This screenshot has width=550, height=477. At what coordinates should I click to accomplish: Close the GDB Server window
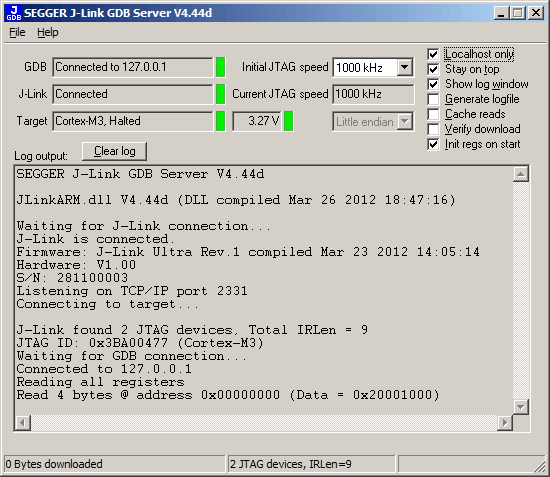pyautogui.click(x=536, y=13)
